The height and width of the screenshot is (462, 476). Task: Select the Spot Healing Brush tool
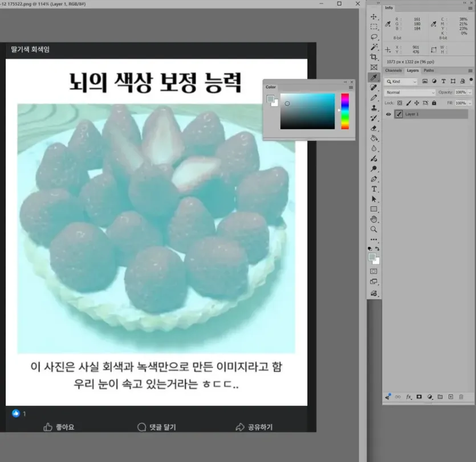pos(374,88)
